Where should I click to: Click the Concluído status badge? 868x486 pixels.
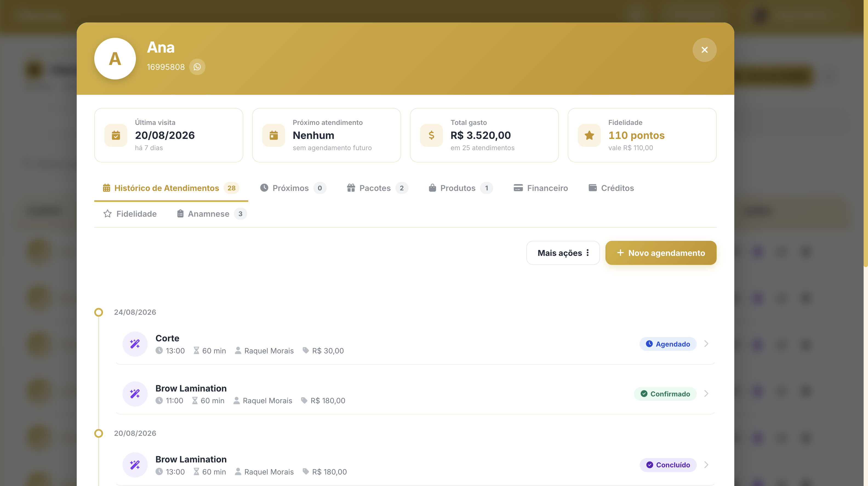click(x=668, y=465)
